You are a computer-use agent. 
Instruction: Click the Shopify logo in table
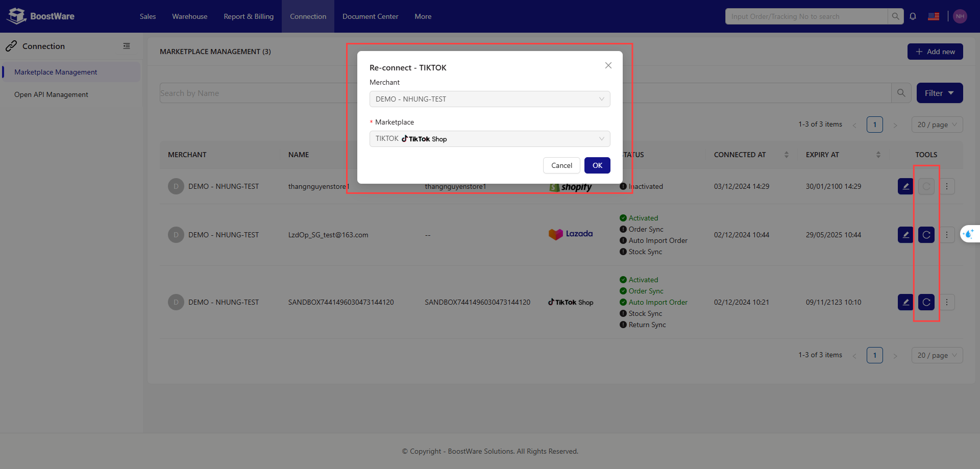pos(571,187)
